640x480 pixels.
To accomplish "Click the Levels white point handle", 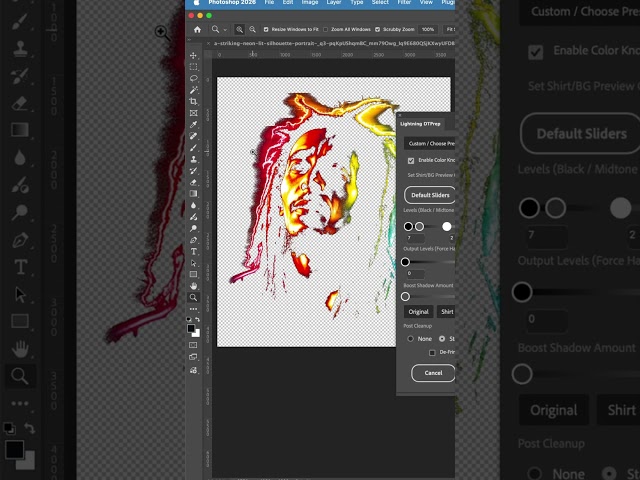I will (x=447, y=227).
